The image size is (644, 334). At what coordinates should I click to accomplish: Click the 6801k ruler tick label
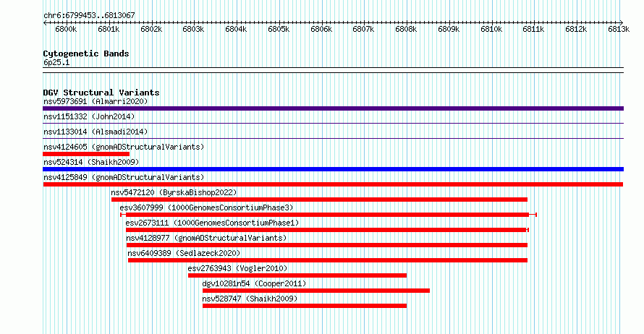109,29
